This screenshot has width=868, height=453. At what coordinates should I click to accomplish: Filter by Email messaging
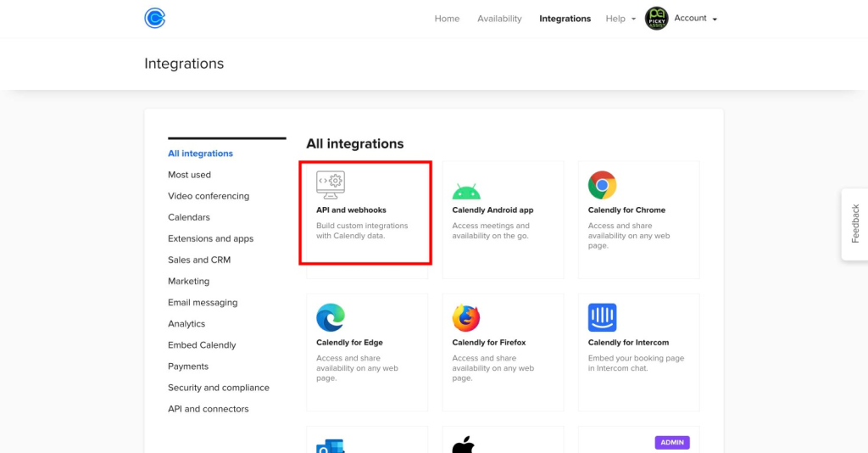coord(203,303)
